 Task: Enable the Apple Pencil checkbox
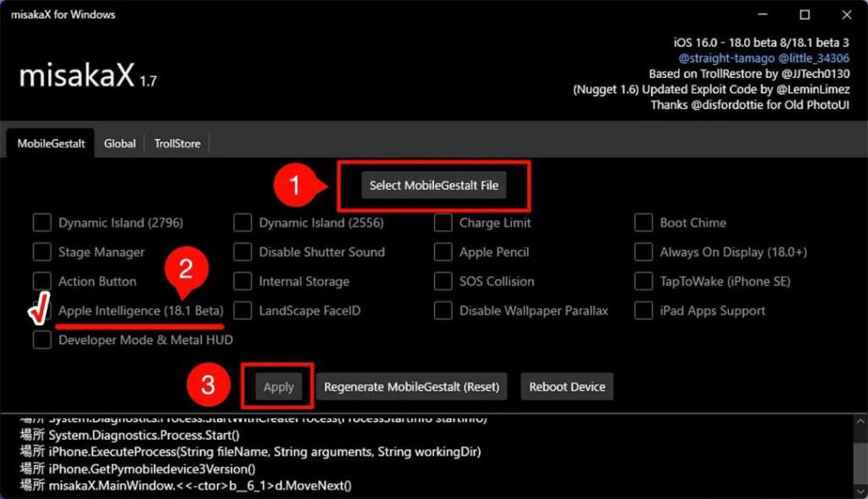coord(443,252)
